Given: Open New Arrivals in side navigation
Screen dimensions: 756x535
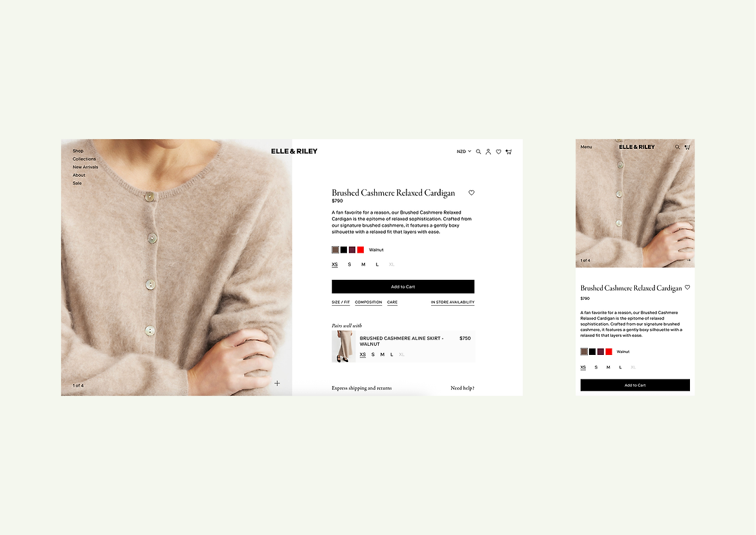Looking at the screenshot, I should coord(85,167).
